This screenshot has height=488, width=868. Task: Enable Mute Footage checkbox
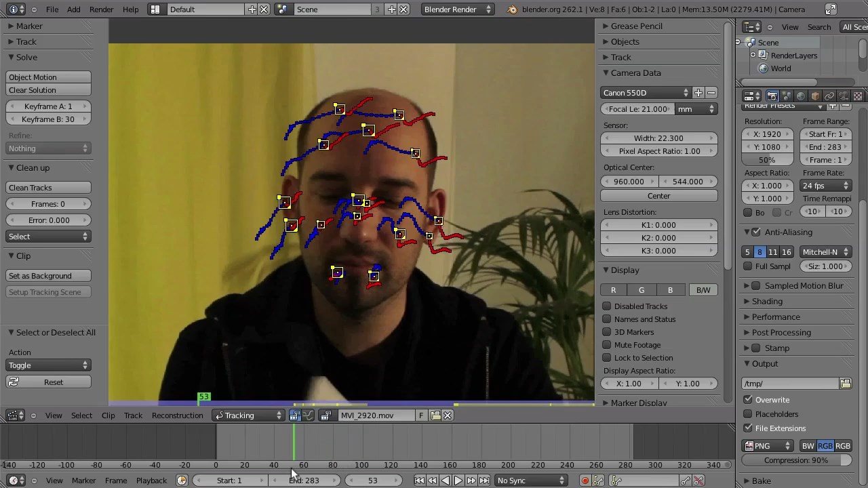coord(607,345)
